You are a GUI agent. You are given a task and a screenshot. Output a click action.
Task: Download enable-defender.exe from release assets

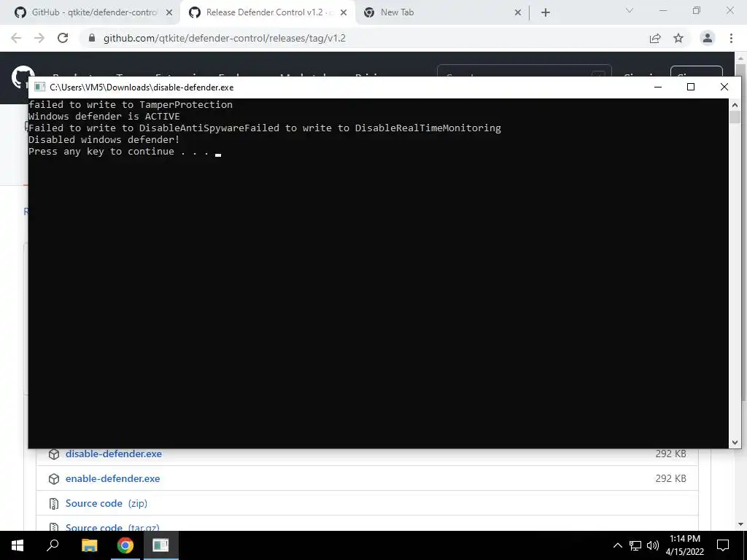[112, 478]
